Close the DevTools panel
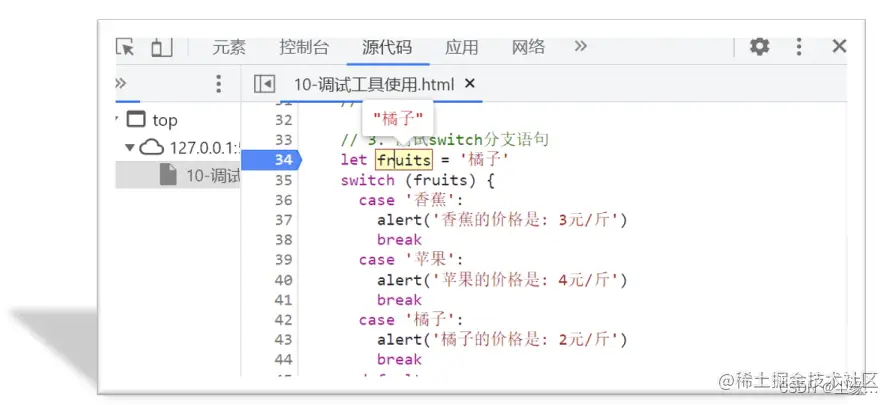Screen dimensions: 893x405 [839, 46]
